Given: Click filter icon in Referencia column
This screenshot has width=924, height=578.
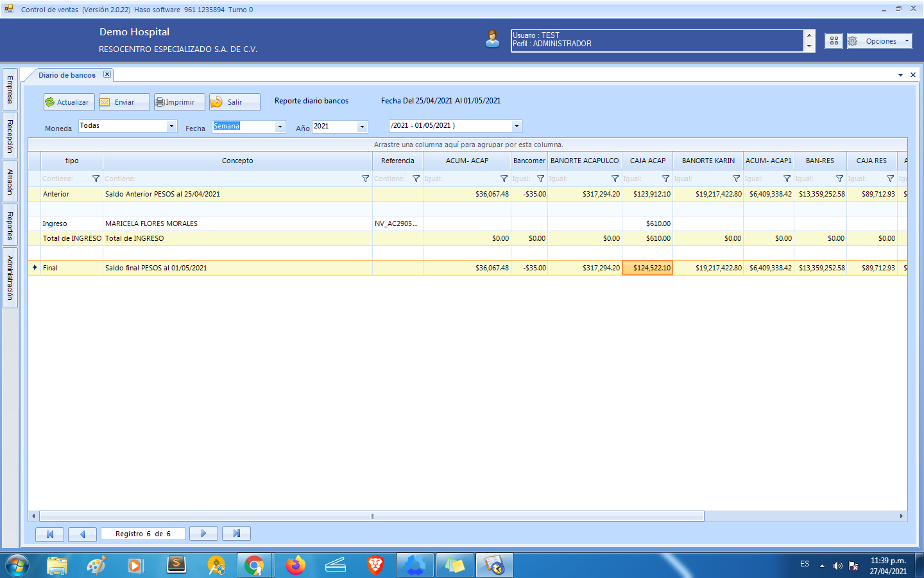Looking at the screenshot, I should [416, 179].
